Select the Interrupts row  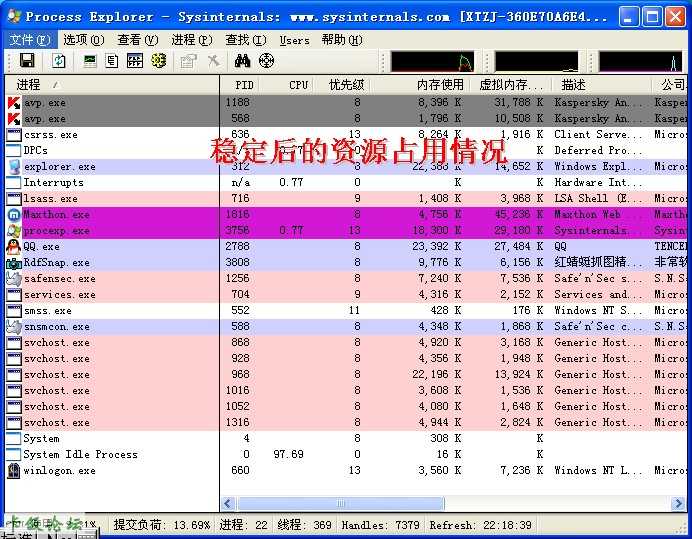[x=346, y=183]
